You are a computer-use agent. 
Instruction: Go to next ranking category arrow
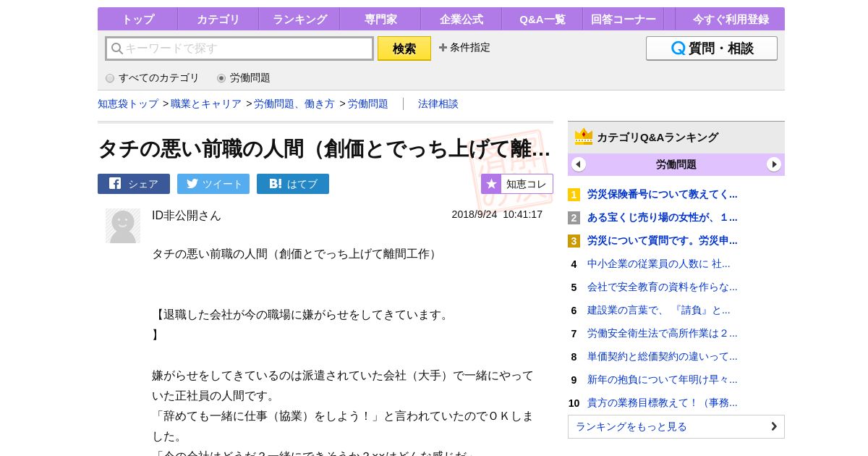point(774,164)
